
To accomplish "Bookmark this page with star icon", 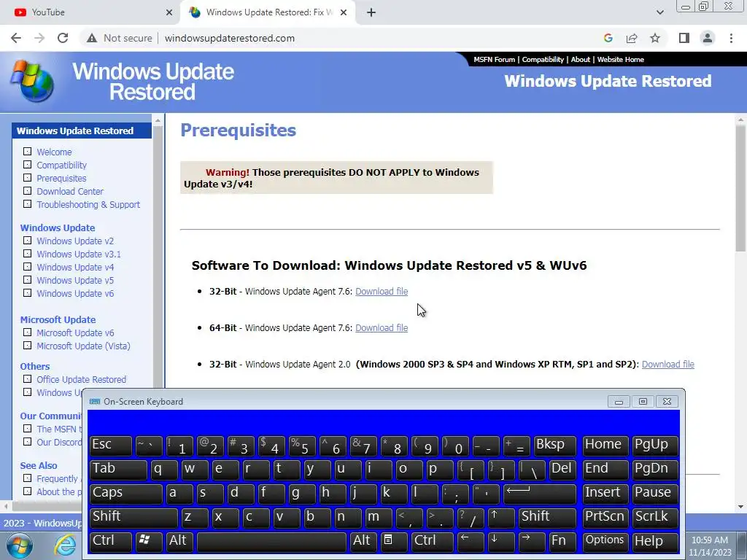I will [655, 38].
